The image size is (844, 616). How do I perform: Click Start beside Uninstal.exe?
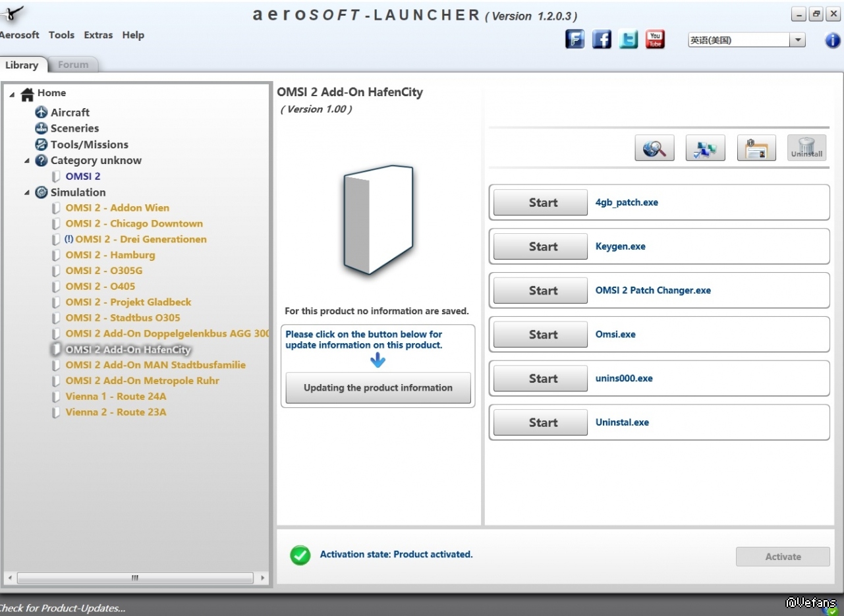point(540,423)
